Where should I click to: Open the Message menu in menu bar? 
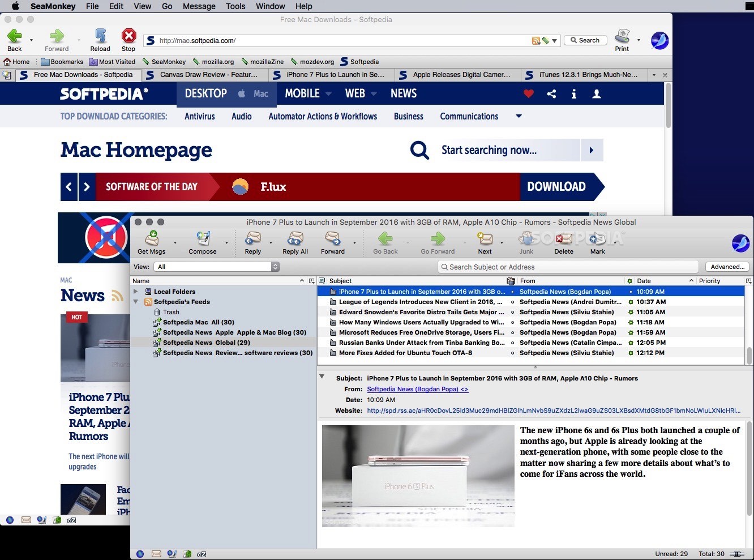199,6
